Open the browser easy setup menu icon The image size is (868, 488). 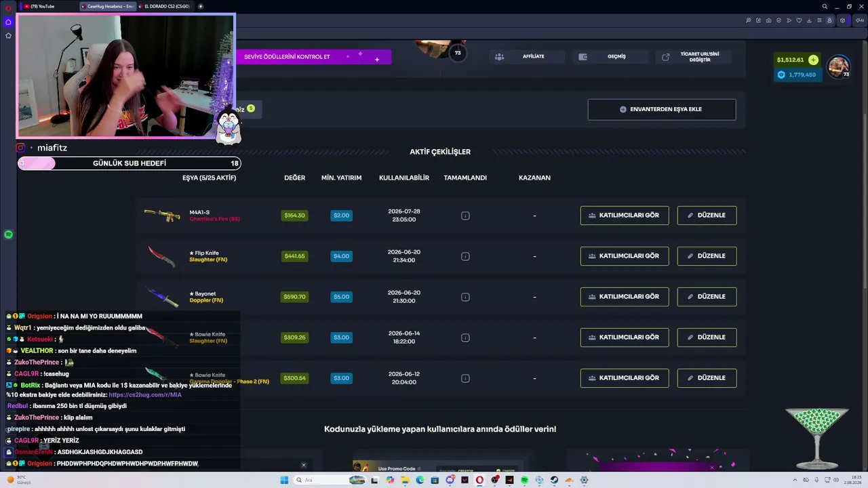coord(820,20)
